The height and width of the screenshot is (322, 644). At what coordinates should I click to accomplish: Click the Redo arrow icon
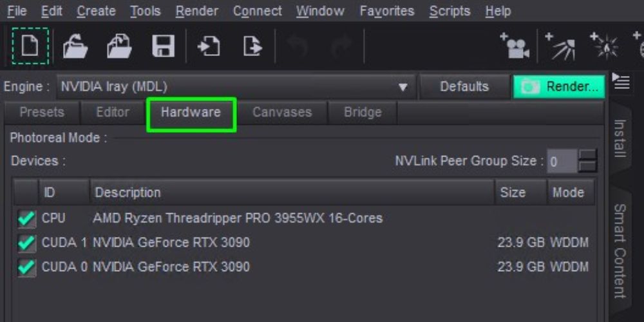pyautogui.click(x=341, y=46)
